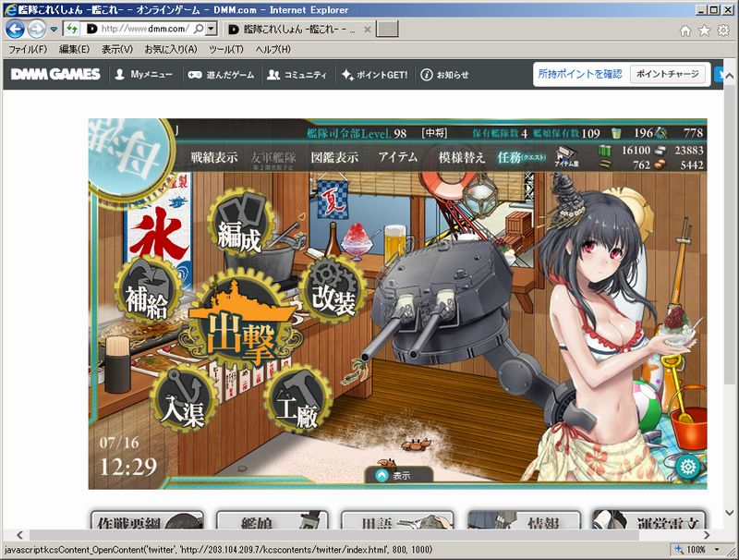Open the 用語 banner button
739x560 pixels.
click(398, 519)
